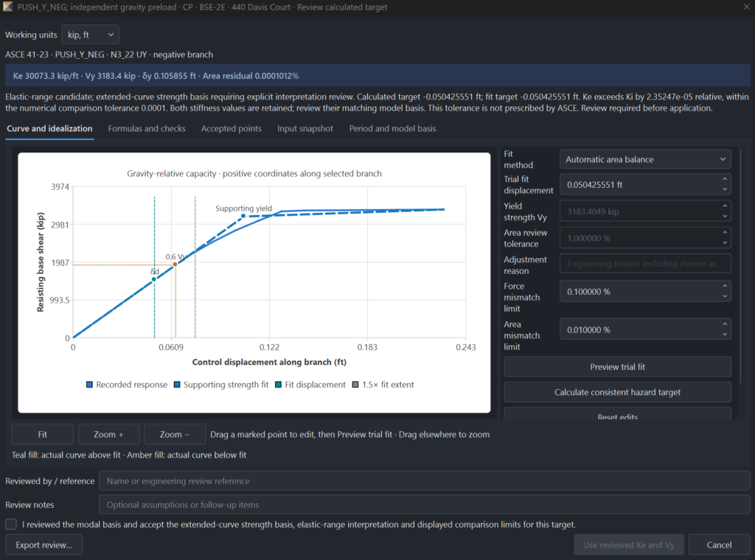Toggle 1.5× fit extent legend swatch
Screen dimensions: 755x560
355,385
